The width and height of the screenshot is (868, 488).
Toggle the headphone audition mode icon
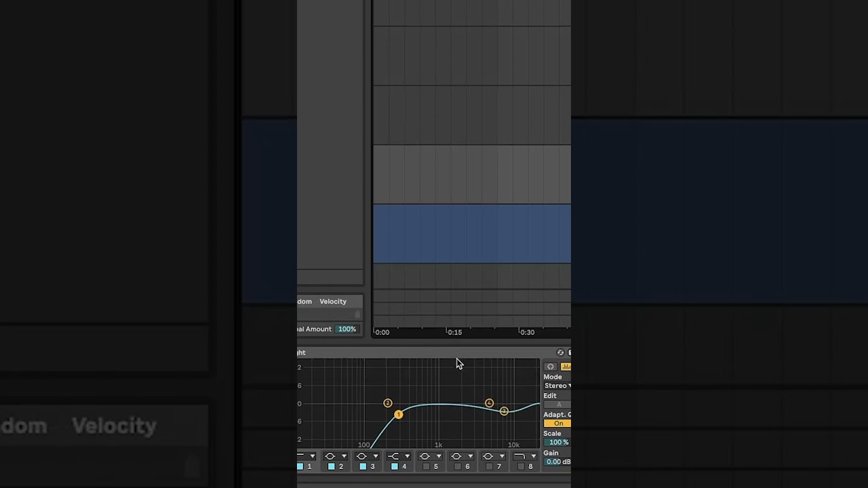(x=551, y=367)
